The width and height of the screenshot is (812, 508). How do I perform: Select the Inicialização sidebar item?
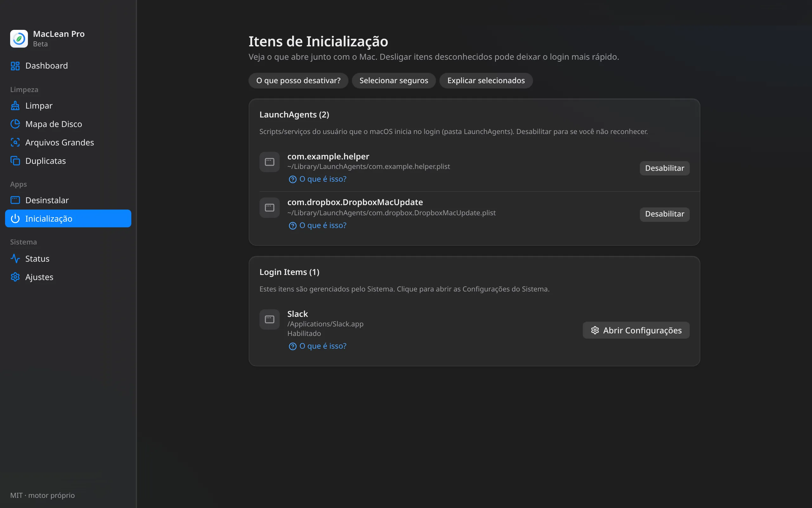coord(68,219)
